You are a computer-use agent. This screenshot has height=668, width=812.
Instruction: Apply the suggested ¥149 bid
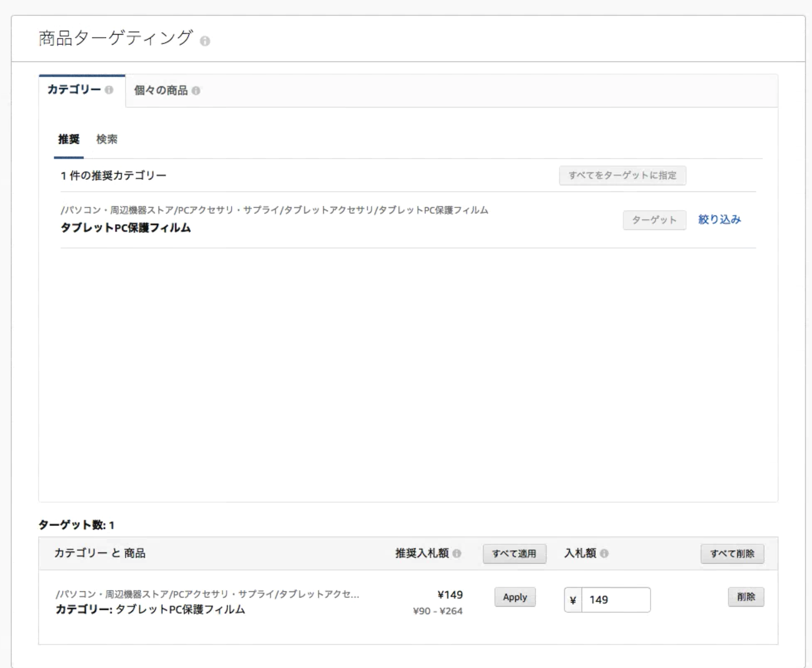pos(515,597)
